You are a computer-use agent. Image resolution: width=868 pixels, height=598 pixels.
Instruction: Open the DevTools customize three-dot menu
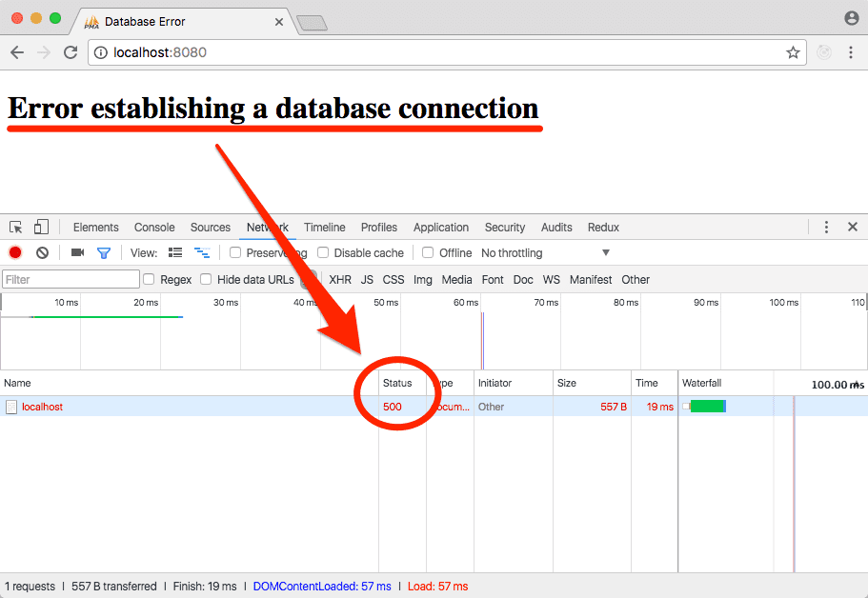826,227
